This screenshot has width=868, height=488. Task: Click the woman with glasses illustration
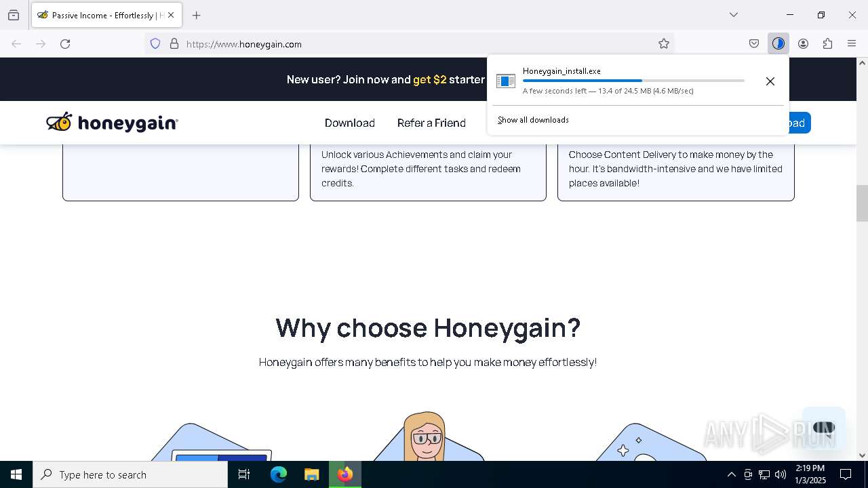[425, 436]
